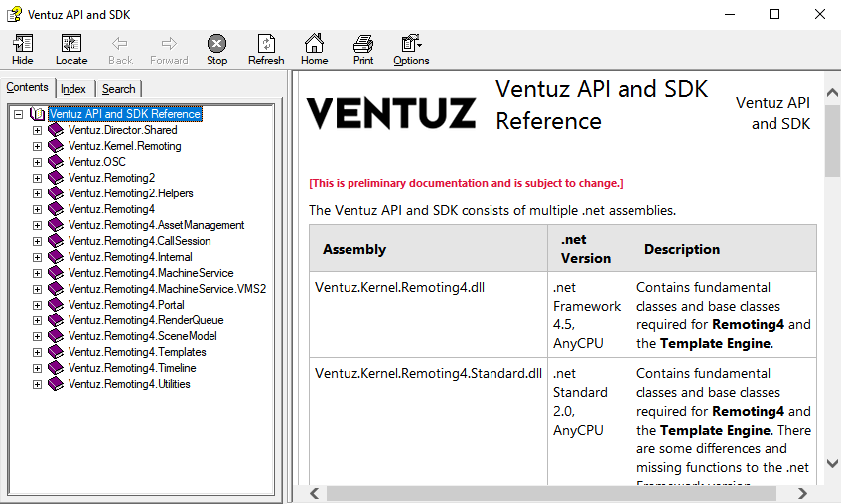Switch to the Index tab
This screenshot has width=841, height=504.
tap(73, 89)
